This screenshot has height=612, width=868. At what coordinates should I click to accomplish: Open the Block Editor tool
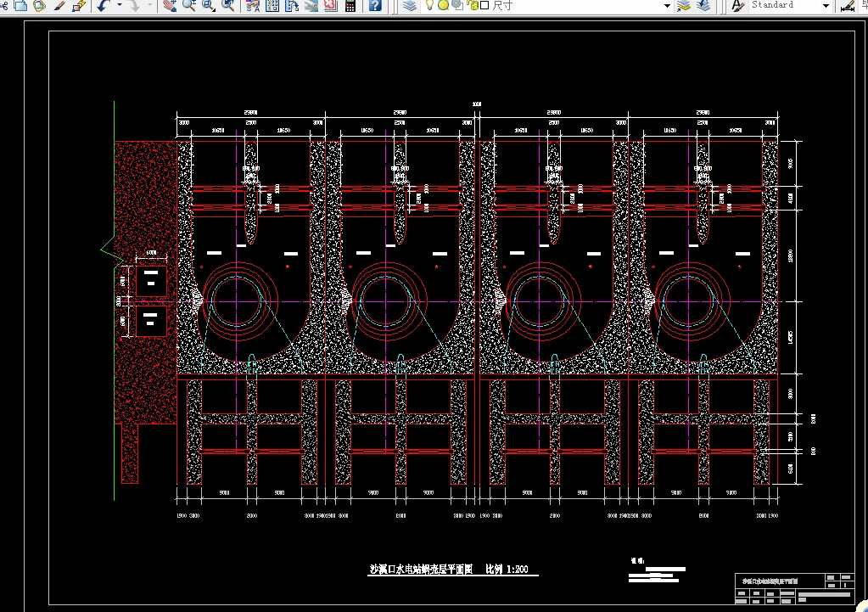(79, 6)
